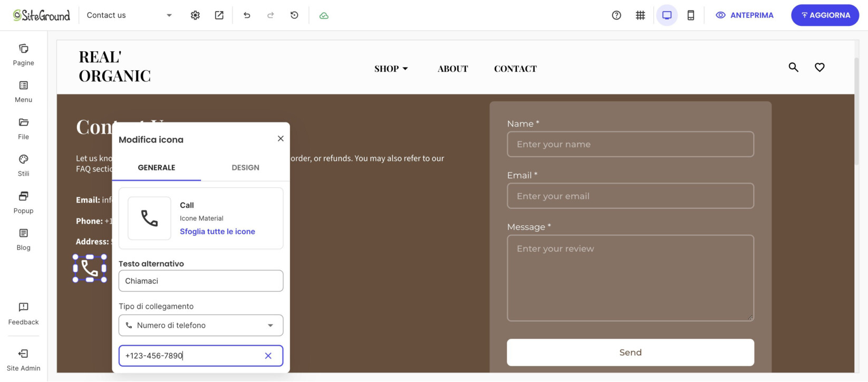Undo the last change

[x=247, y=15]
